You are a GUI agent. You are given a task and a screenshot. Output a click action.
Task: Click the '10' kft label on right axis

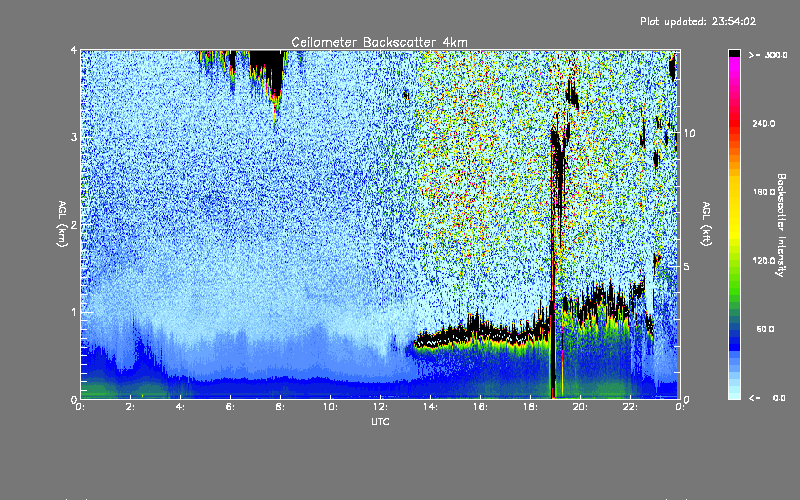[689, 134]
